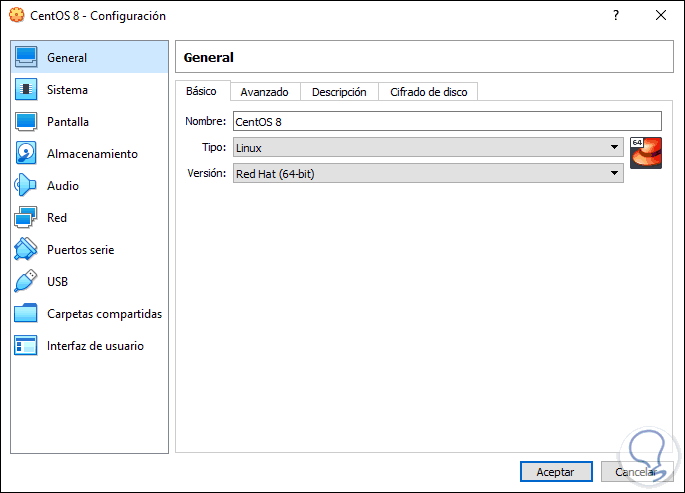This screenshot has width=685, height=493.
Task: Open the Carpetas compartidas folder icon
Action: [x=25, y=313]
